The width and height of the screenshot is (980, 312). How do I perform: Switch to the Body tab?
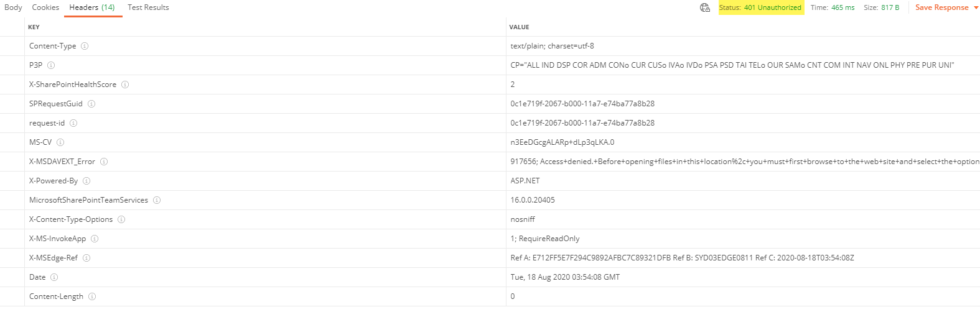click(x=13, y=7)
